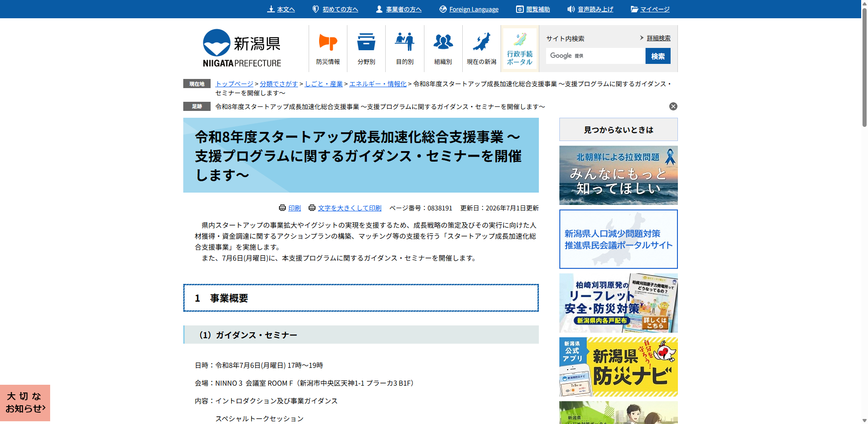The image size is (868, 424).
Task: Open 組織別 by-organization menu
Action: [x=443, y=49]
